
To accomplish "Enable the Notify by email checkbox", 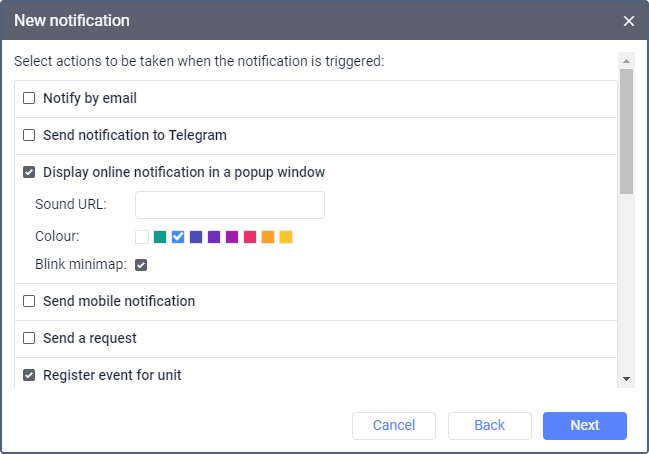I will point(29,98).
